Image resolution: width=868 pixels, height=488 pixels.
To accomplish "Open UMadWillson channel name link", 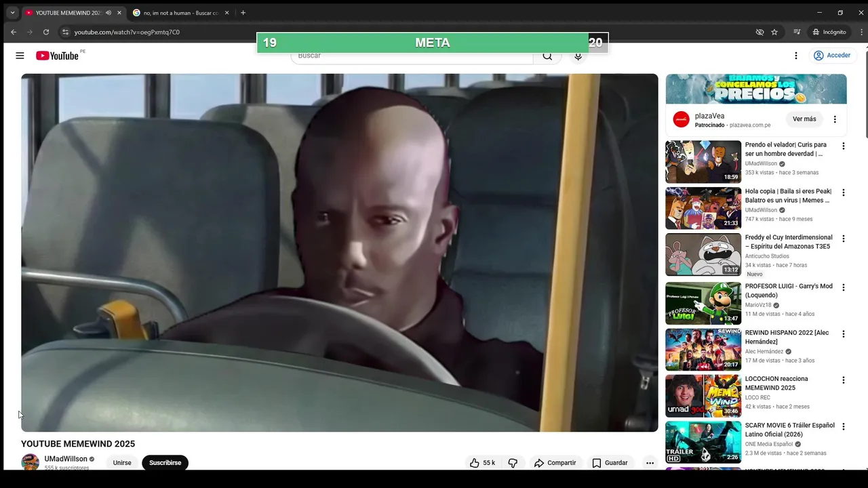I will click(x=66, y=459).
